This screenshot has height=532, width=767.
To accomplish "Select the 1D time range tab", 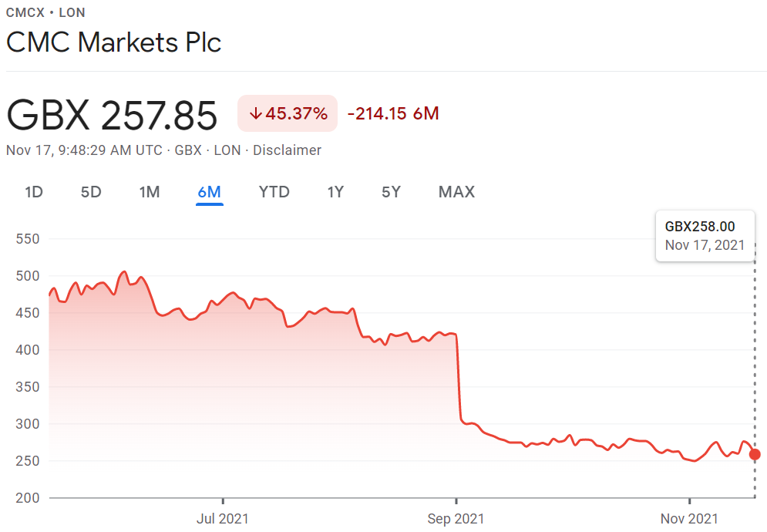I will coord(33,192).
